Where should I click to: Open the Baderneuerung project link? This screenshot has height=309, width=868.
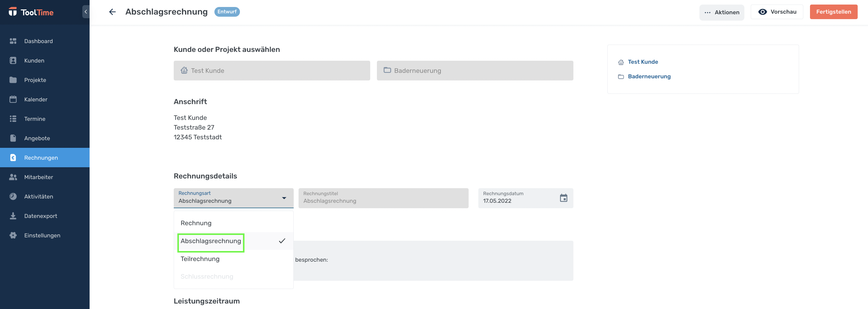[649, 76]
